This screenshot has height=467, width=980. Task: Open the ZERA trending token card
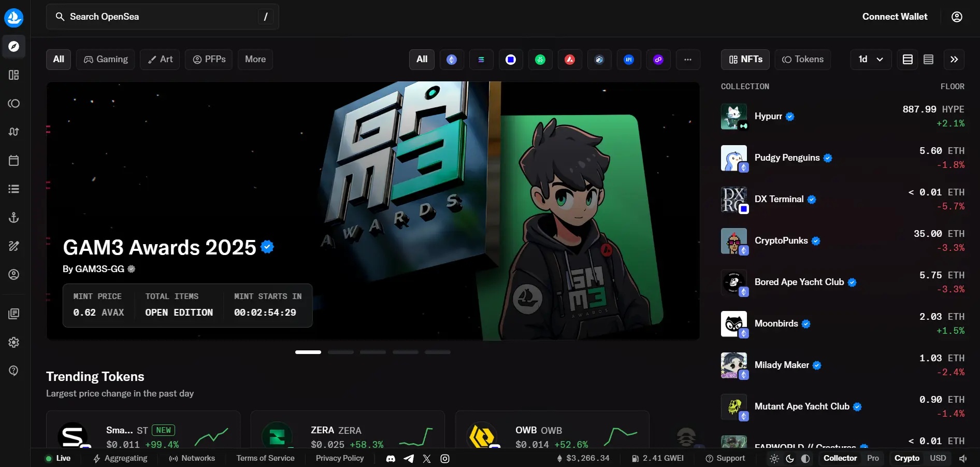[x=348, y=430]
